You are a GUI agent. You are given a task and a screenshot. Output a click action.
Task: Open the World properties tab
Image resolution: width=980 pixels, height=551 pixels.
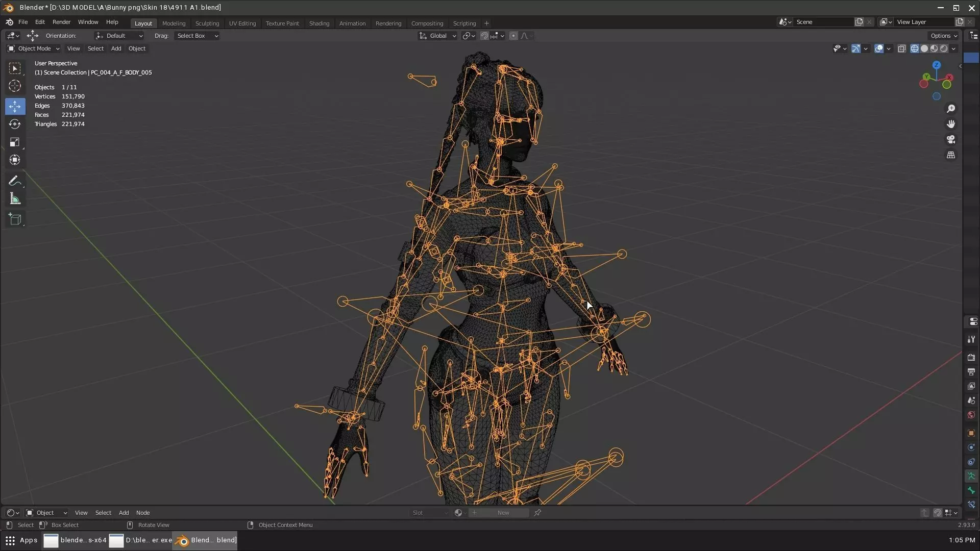971,415
